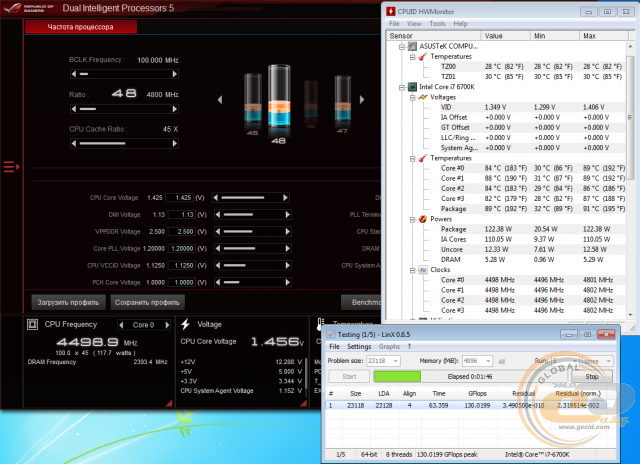Open Help menu in HWMonitor
The width and height of the screenshot is (640, 464).
(x=460, y=24)
